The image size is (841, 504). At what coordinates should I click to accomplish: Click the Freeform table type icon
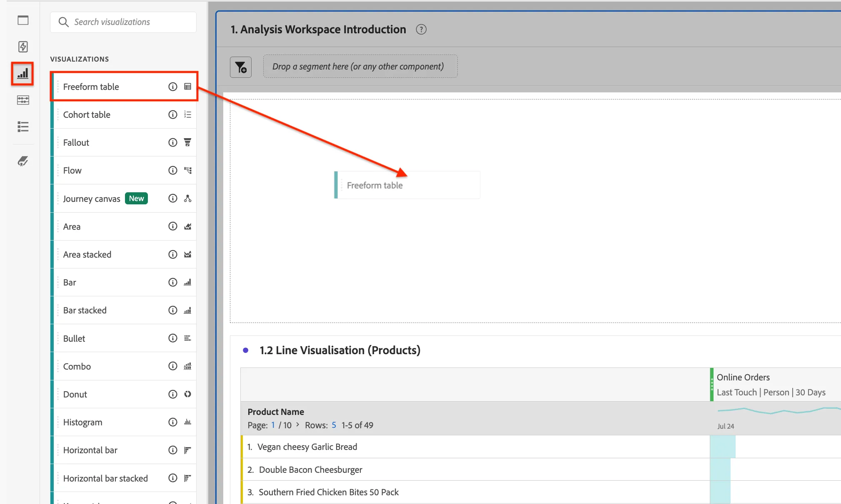point(187,87)
